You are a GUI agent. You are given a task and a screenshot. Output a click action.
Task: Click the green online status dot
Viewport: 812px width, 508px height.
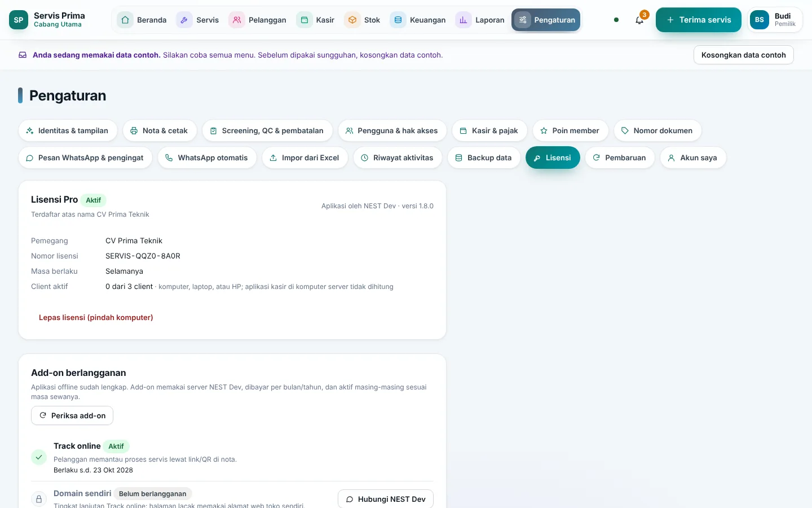click(616, 20)
